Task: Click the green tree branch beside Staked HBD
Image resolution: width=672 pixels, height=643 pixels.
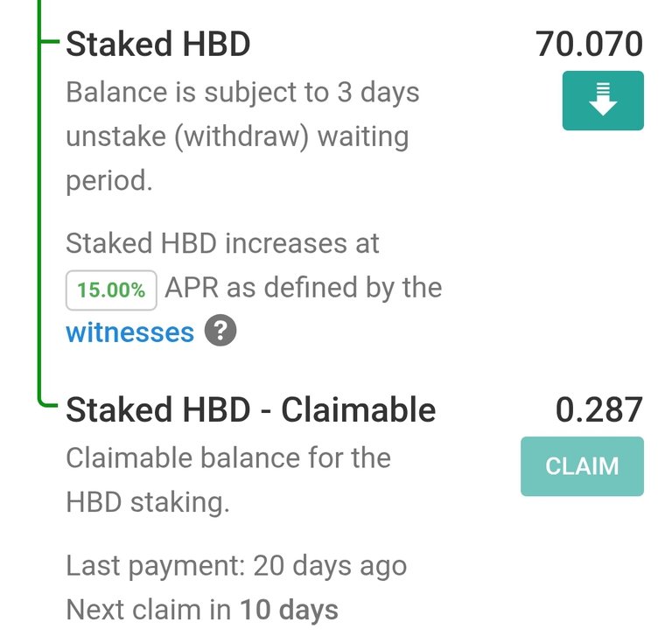Action: coord(49,41)
